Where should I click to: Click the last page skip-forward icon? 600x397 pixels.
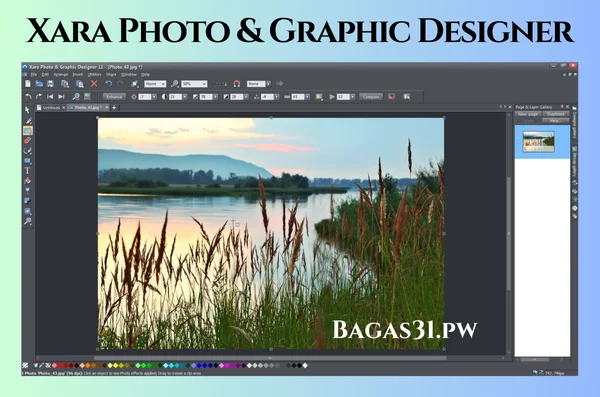[x=61, y=96]
